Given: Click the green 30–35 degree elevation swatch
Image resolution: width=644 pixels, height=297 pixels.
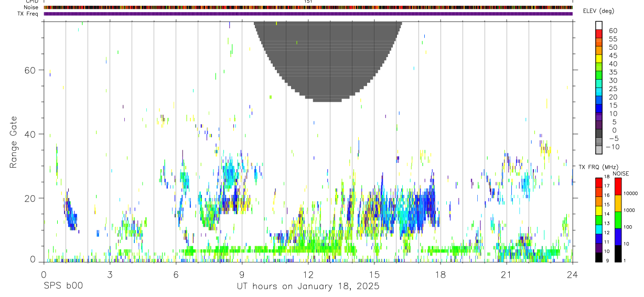Looking at the screenshot, I should 599,75.
